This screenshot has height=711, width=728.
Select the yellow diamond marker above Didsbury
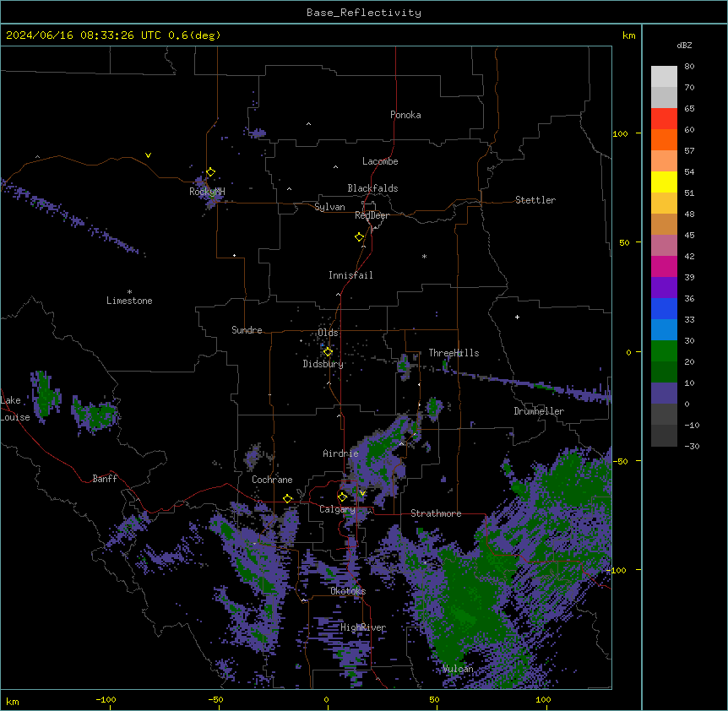[328, 352]
